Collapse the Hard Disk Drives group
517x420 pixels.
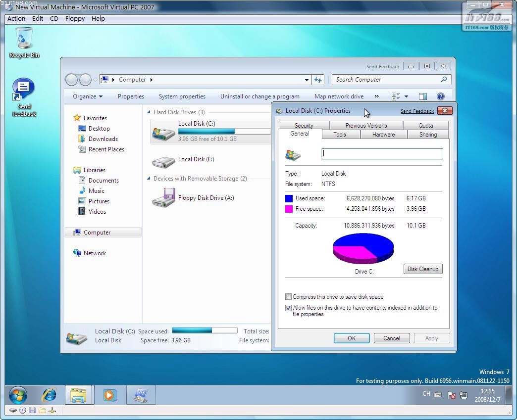149,112
